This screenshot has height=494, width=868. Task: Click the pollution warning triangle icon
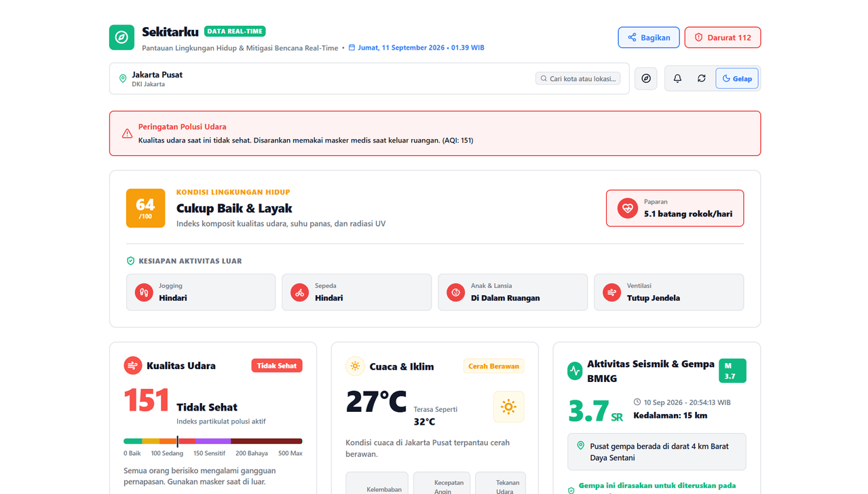coord(127,134)
